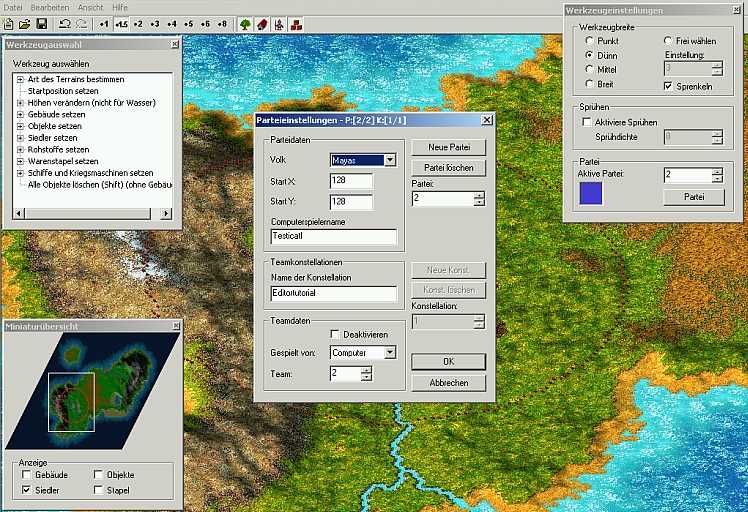
Task: Toggle the red building icon in toolbar
Action: (x=262, y=24)
